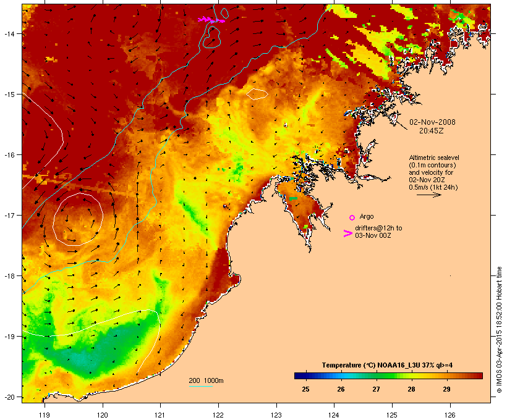Image resolution: width=507 pixels, height=420 pixels.
Task: Click the '0.5m/s (1kt 24h)' label
Action: (433, 187)
